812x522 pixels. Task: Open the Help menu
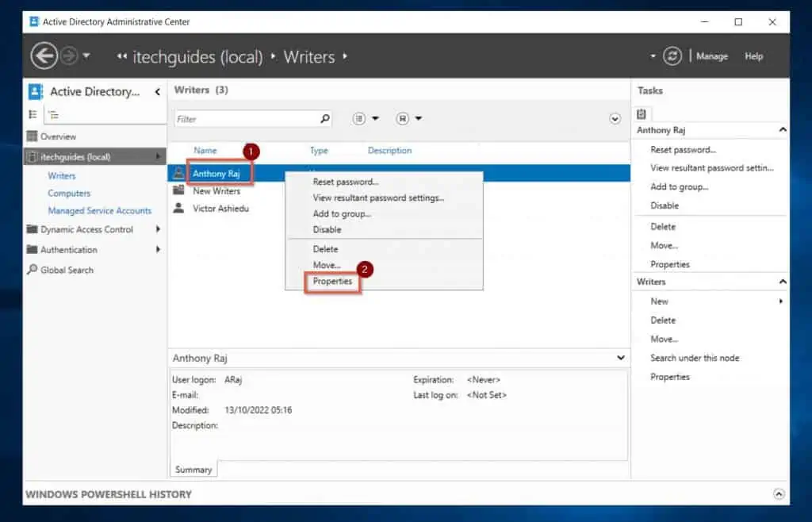(753, 56)
